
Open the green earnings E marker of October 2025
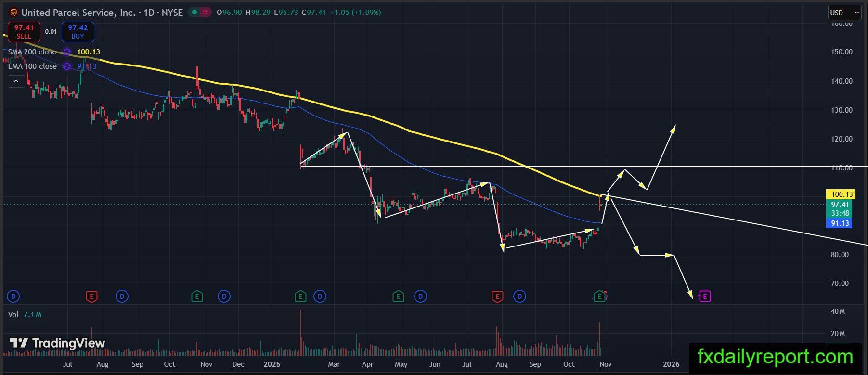(x=599, y=296)
